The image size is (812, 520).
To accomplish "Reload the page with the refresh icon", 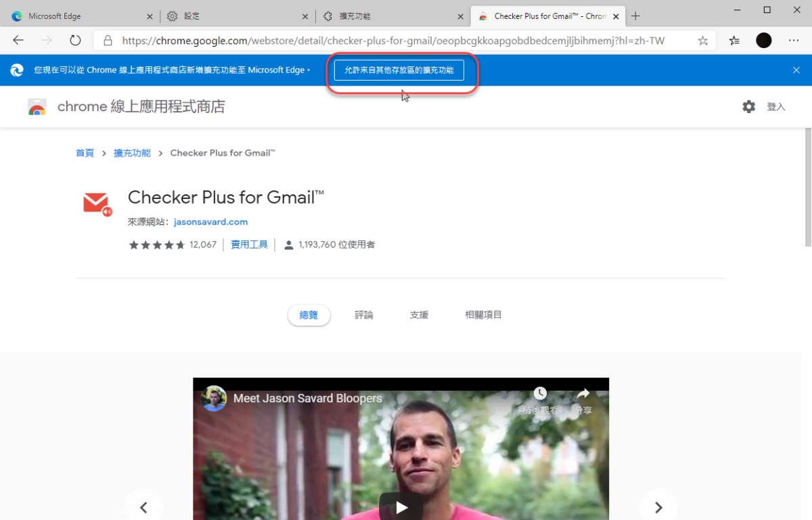I will click(x=75, y=41).
